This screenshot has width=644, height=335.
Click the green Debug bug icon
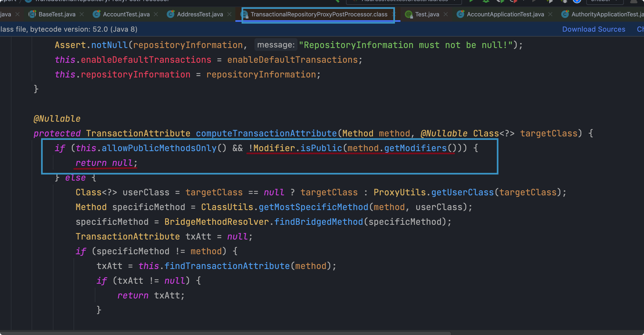click(x=486, y=1)
